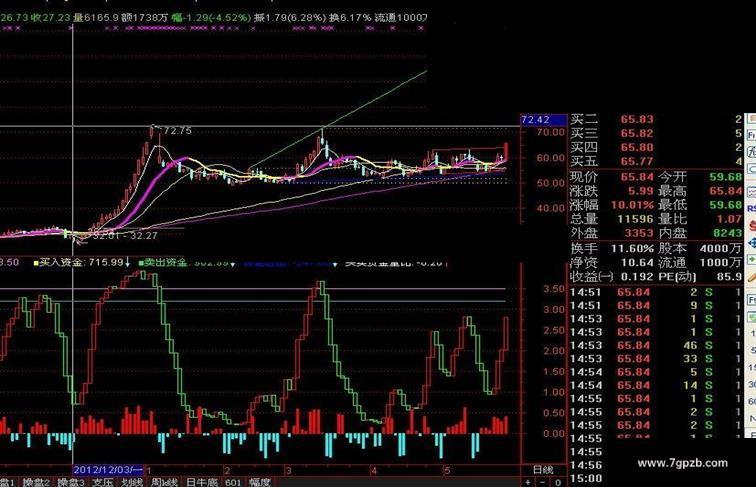Click timeline month marker 1

point(149,470)
